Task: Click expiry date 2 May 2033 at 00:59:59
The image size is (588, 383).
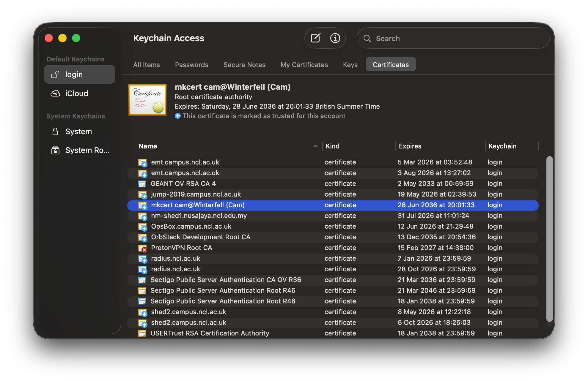Action: (x=436, y=184)
